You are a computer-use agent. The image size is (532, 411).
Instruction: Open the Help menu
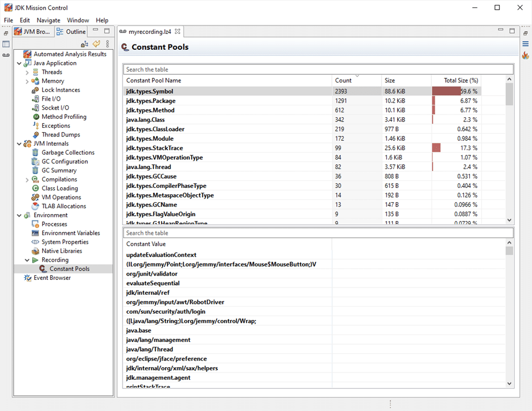[x=102, y=20]
